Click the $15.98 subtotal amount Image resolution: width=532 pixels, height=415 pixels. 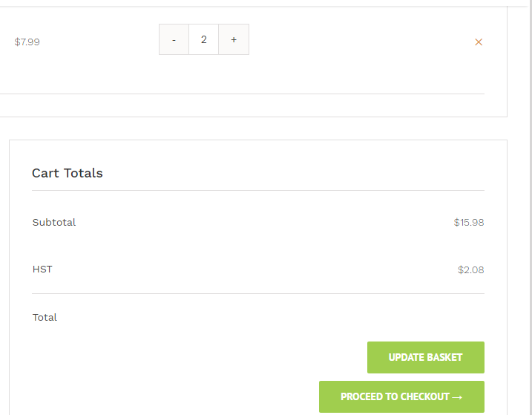click(469, 222)
